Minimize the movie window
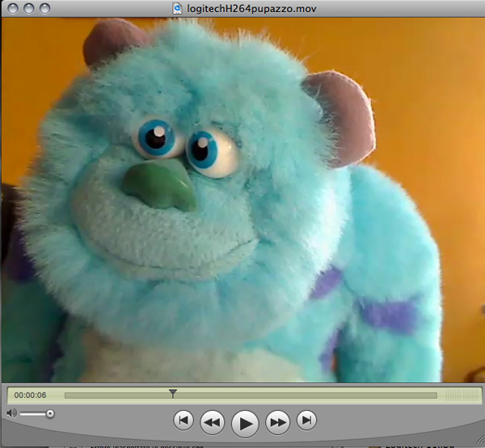Image resolution: width=485 pixels, height=448 pixels. pyautogui.click(x=29, y=9)
